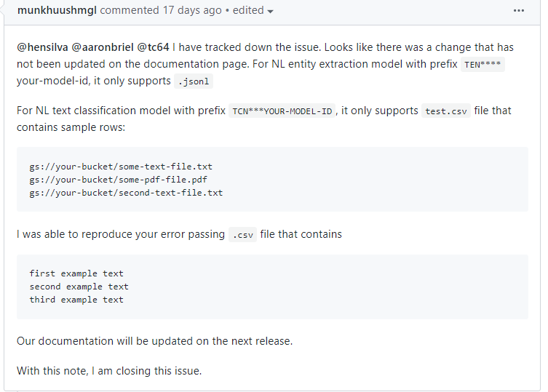Click the 'second example text' code line

pyautogui.click(x=79, y=287)
